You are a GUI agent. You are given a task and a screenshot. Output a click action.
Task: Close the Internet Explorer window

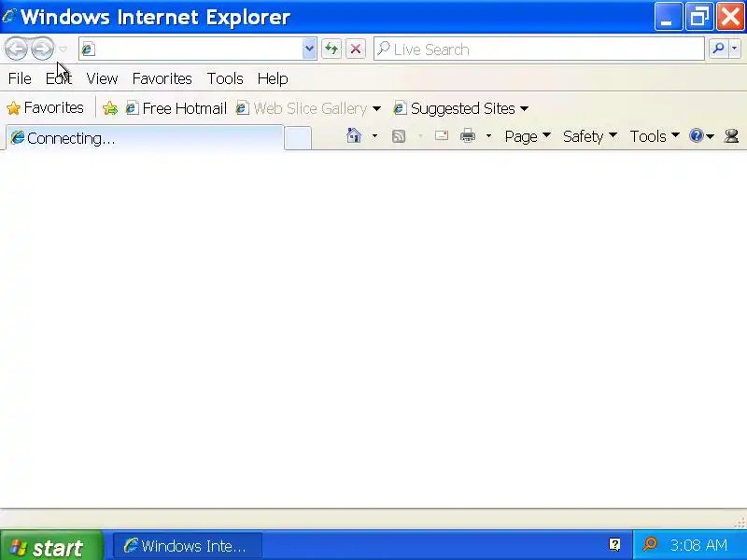pyautogui.click(x=730, y=17)
